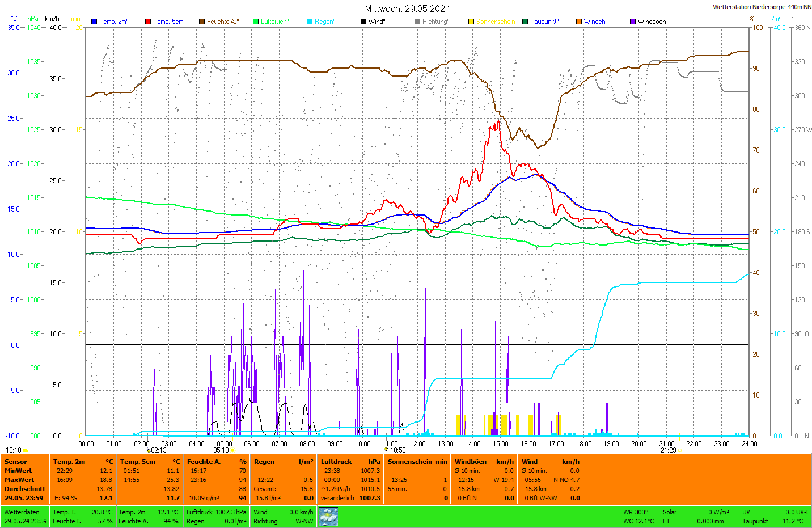Click the red Temp. 5cm legend square
This screenshot has width=812, height=528.
pyautogui.click(x=148, y=22)
